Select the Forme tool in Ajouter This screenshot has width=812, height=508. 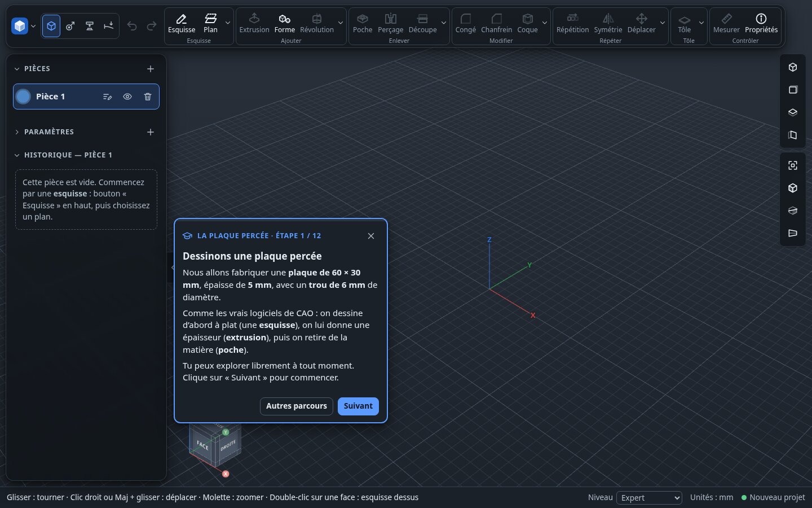(285, 23)
